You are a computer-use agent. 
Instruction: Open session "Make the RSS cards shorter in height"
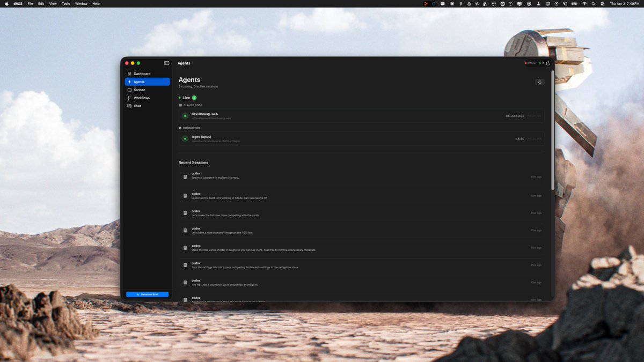point(361,248)
